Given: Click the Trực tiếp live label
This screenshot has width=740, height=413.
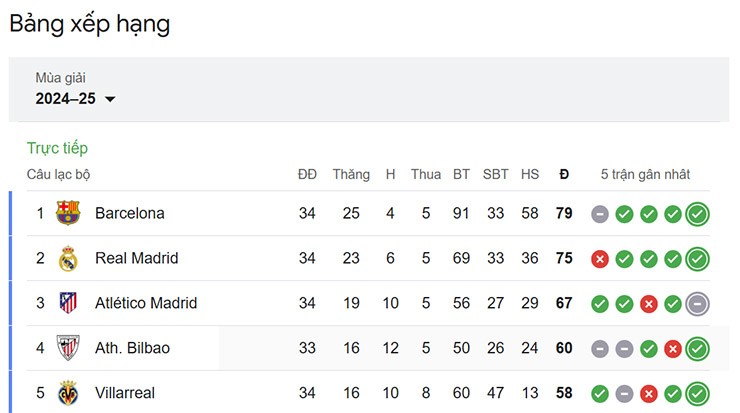Looking at the screenshot, I should pyautogui.click(x=57, y=148).
